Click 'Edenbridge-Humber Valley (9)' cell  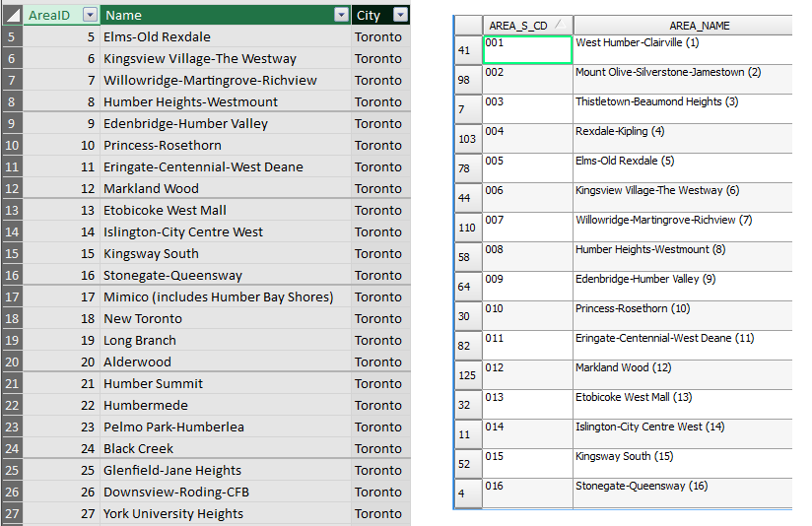[683, 286]
